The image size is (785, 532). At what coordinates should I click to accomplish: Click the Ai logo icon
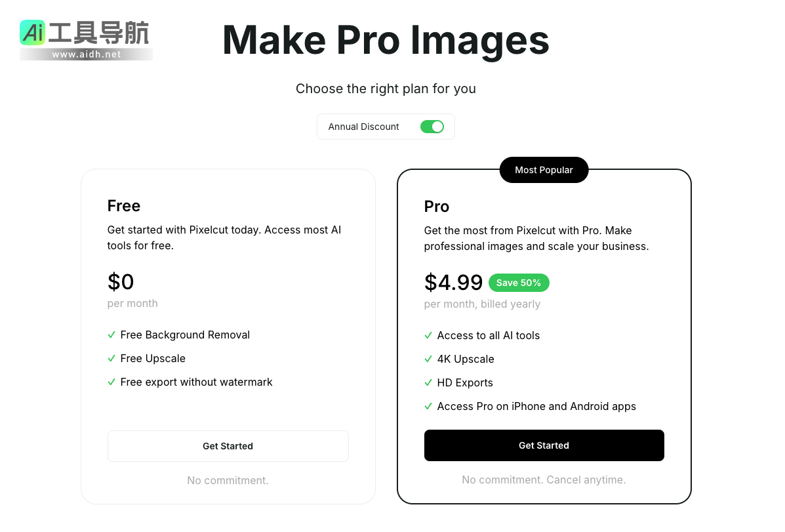coord(33,33)
